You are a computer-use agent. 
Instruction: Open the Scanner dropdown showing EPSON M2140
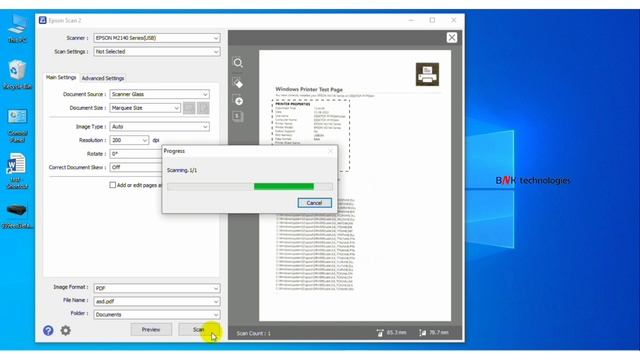pyautogui.click(x=157, y=38)
